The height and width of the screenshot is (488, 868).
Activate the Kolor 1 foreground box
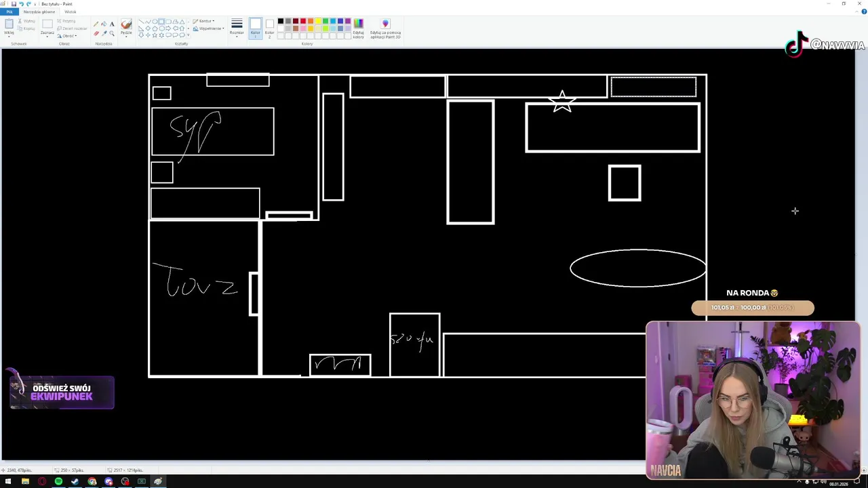(x=256, y=28)
